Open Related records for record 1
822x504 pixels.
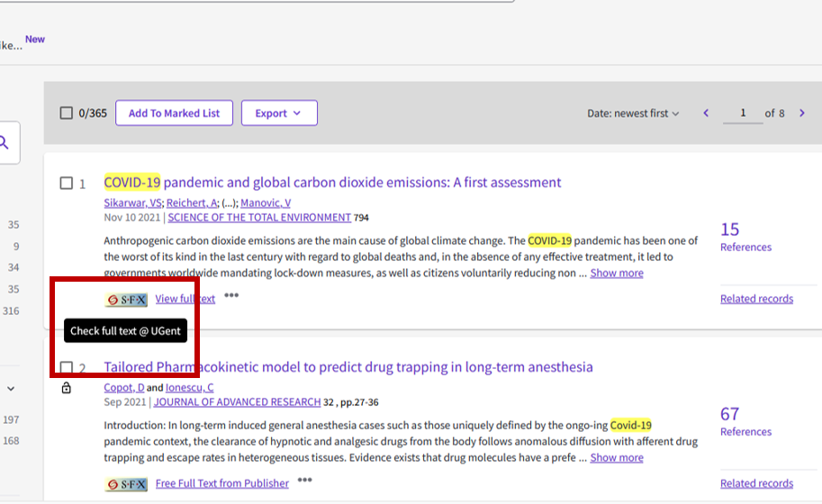[x=756, y=299]
